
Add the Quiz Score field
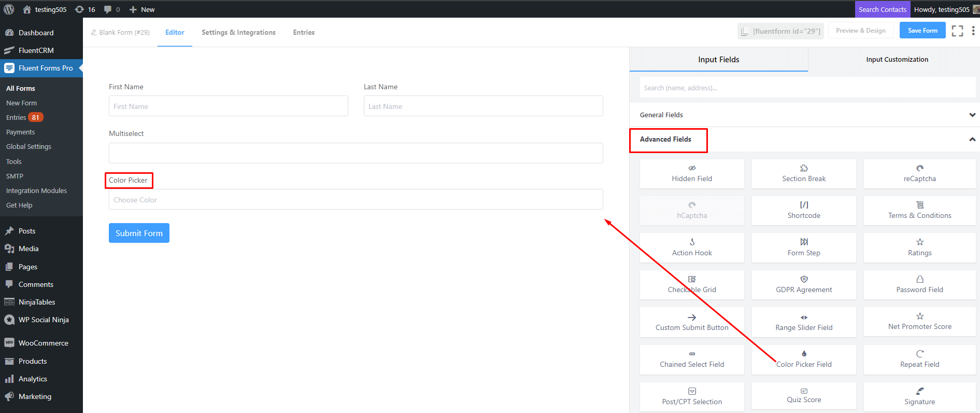click(x=804, y=396)
